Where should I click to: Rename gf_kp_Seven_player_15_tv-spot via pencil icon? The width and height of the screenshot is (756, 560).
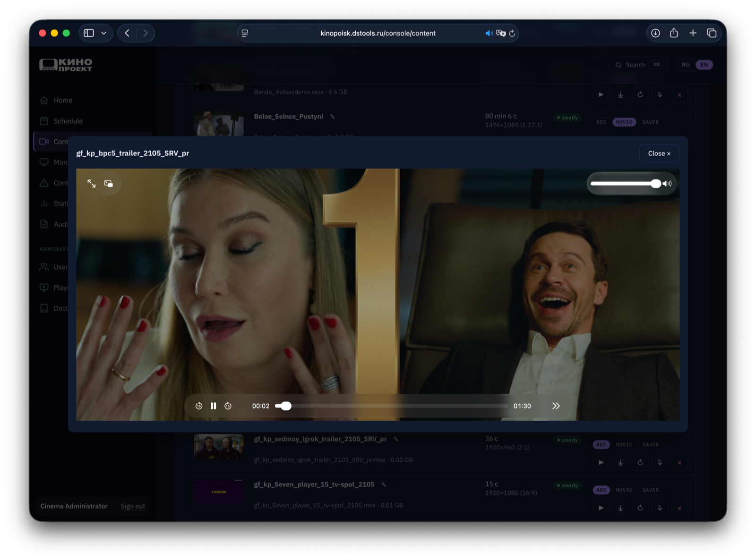pos(384,485)
